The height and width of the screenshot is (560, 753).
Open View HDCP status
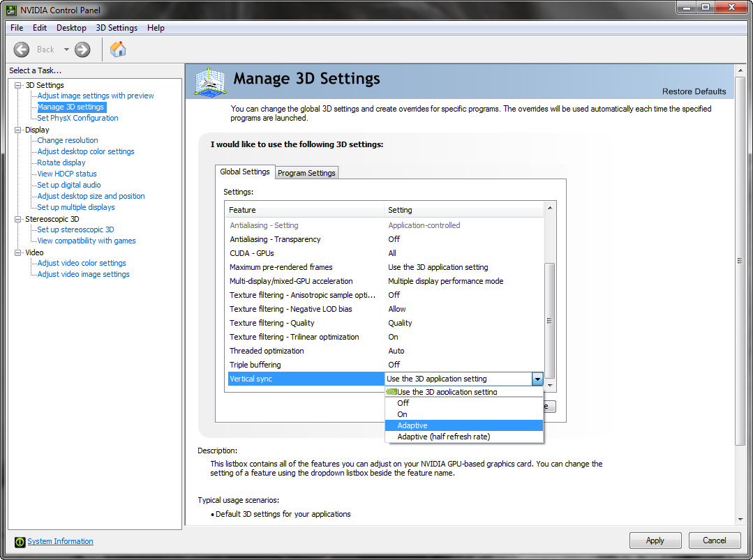(x=67, y=174)
